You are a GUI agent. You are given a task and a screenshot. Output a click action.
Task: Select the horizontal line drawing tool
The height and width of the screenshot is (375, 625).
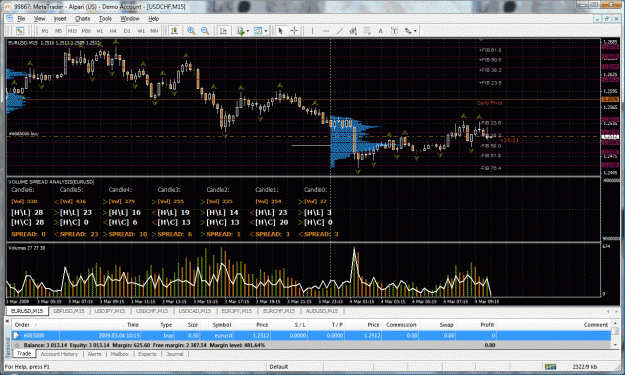coord(326,31)
